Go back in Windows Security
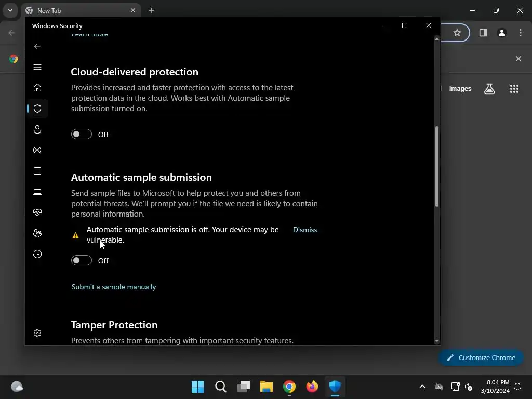The width and height of the screenshot is (532, 399). point(37,46)
